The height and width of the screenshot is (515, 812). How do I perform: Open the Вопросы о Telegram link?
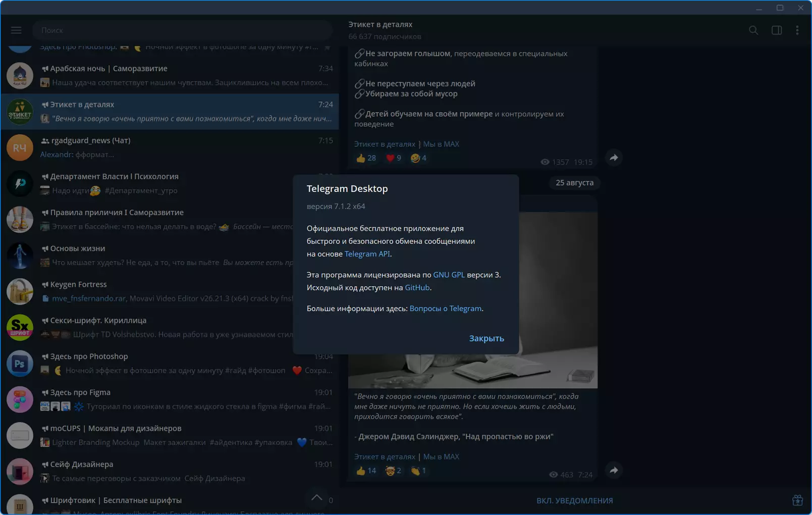[x=445, y=308]
